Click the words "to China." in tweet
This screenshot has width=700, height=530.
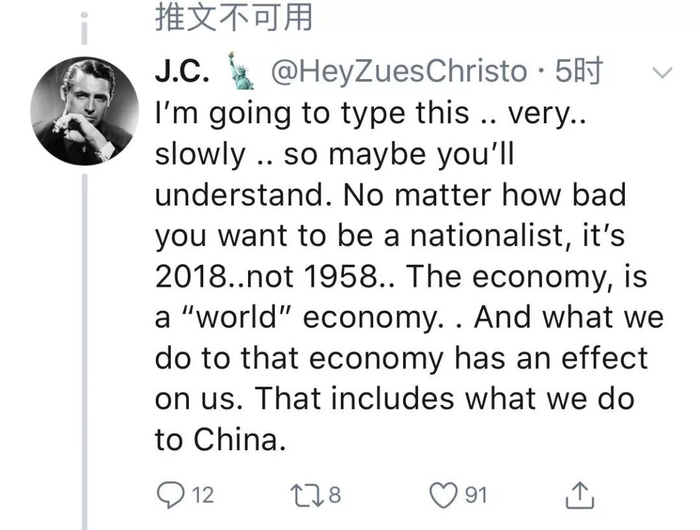(x=222, y=439)
